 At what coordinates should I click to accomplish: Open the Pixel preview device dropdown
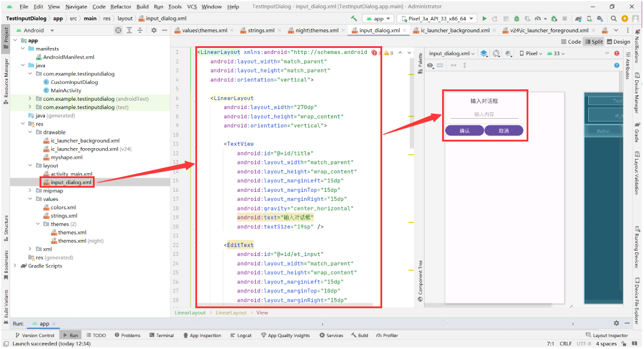coord(531,53)
